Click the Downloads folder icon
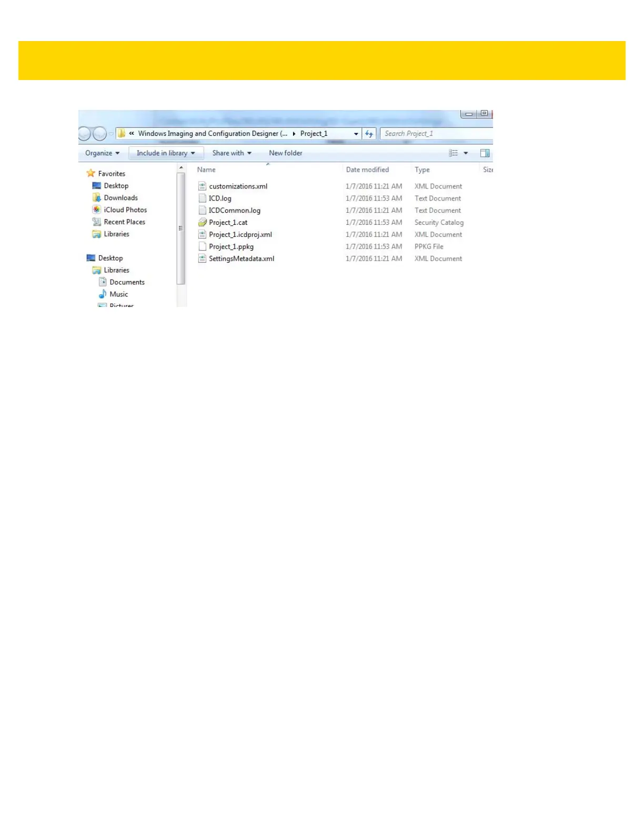The height and width of the screenshot is (834, 644). pyautogui.click(x=97, y=197)
